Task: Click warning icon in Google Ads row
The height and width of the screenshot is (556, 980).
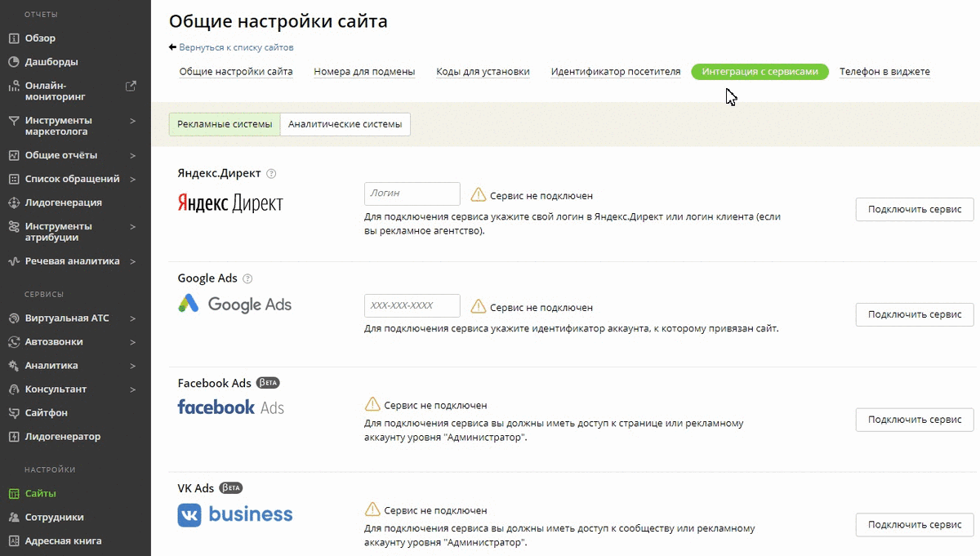Action: click(478, 307)
